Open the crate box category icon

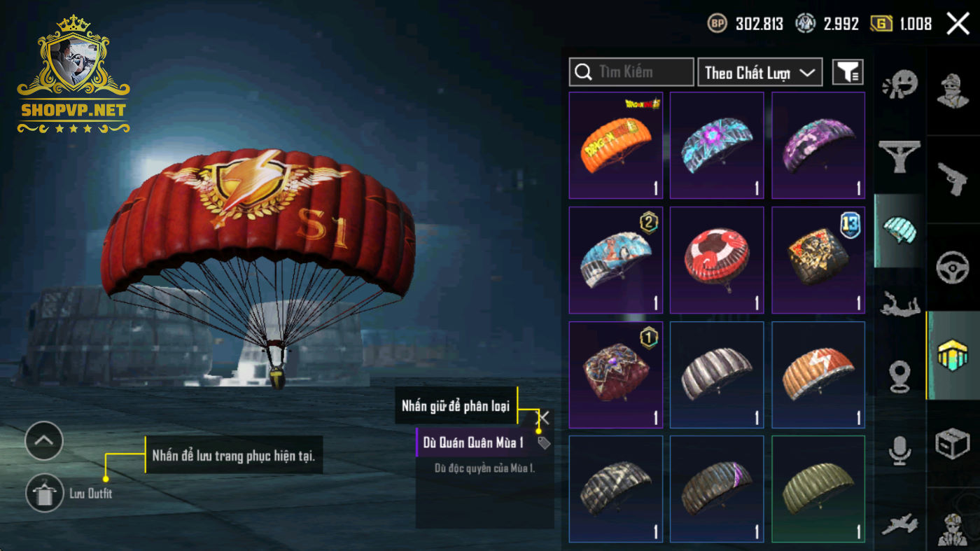pyautogui.click(x=953, y=444)
